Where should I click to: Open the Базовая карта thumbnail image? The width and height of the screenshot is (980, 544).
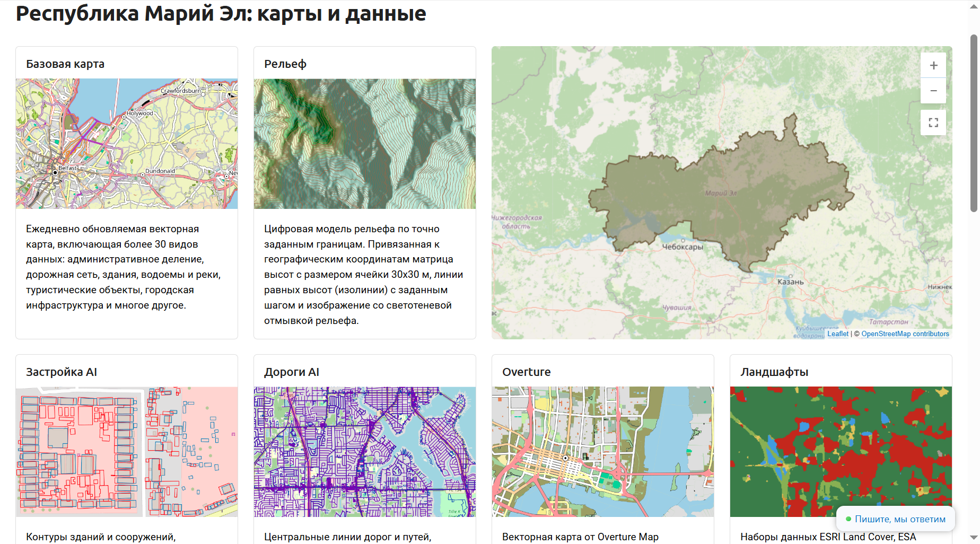pos(127,144)
